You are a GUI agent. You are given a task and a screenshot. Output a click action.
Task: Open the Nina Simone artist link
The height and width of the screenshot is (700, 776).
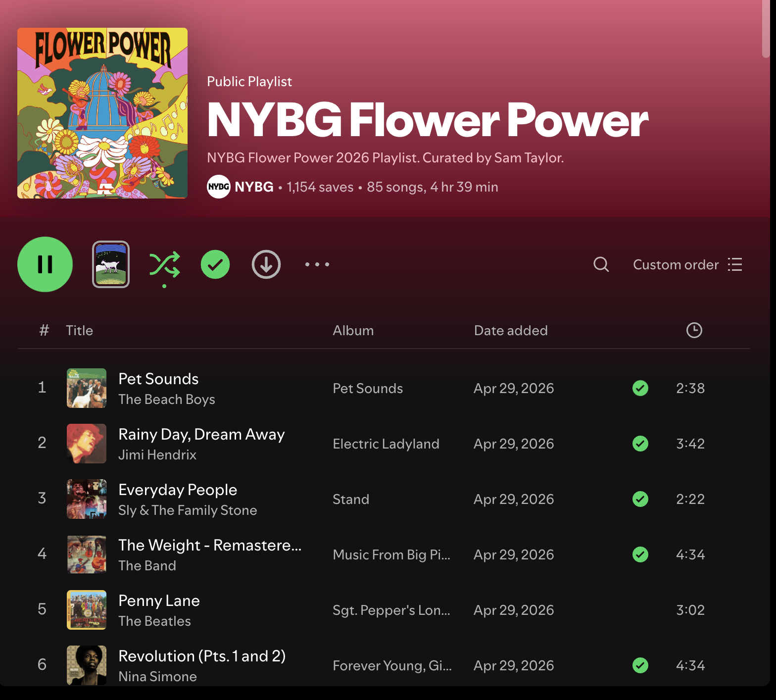coord(157,677)
